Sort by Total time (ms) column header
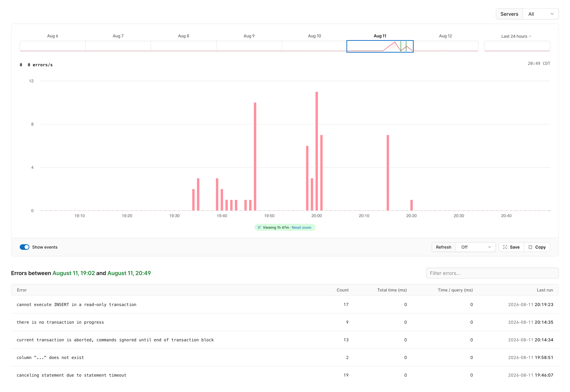 [392, 290]
